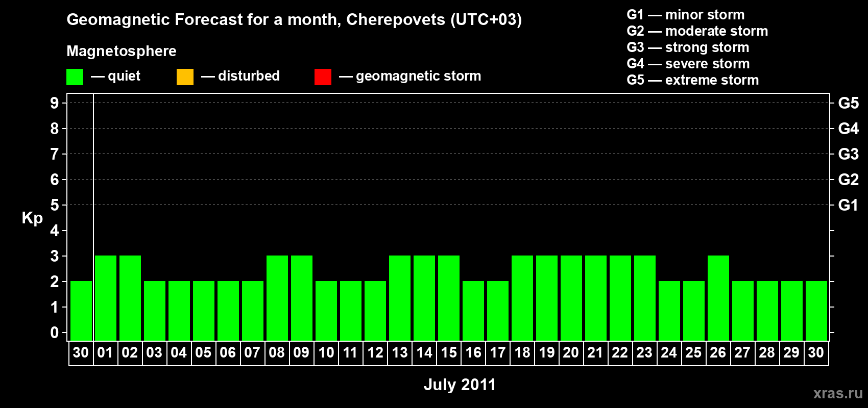868x408 pixels.
Task: Click date cell 15 on the x-axis
Action: click(x=448, y=353)
